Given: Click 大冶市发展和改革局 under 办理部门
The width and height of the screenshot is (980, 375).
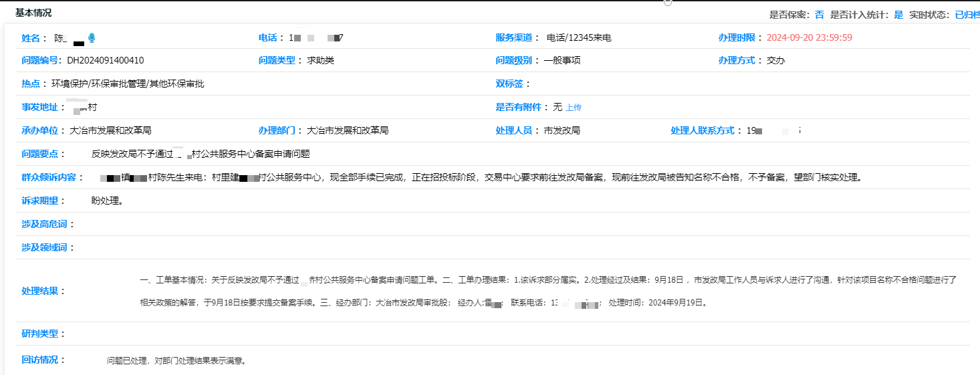Looking at the screenshot, I should [347, 130].
